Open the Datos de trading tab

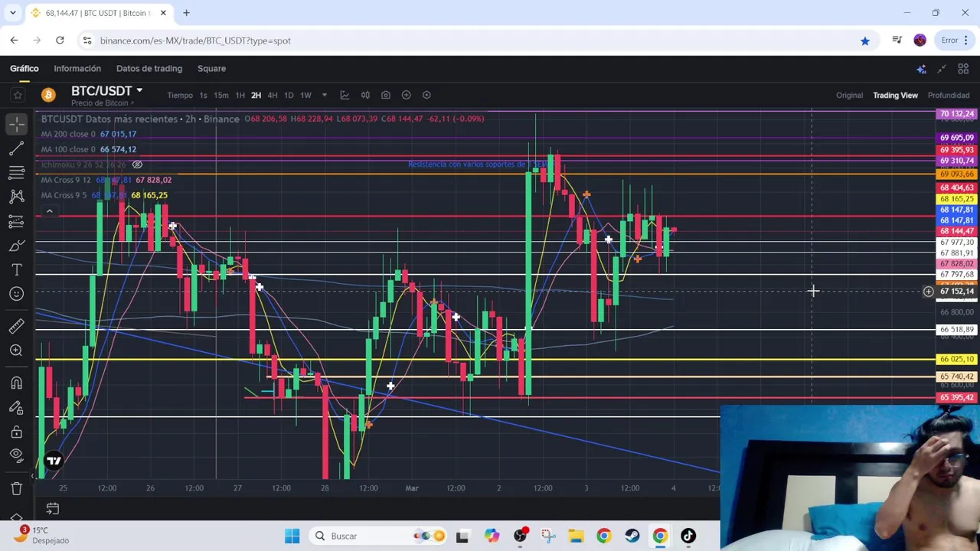click(x=149, y=68)
